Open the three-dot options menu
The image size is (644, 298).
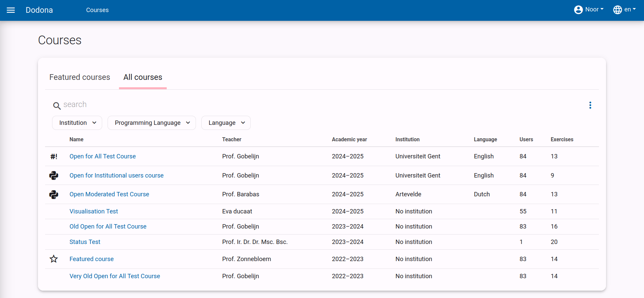click(x=590, y=105)
